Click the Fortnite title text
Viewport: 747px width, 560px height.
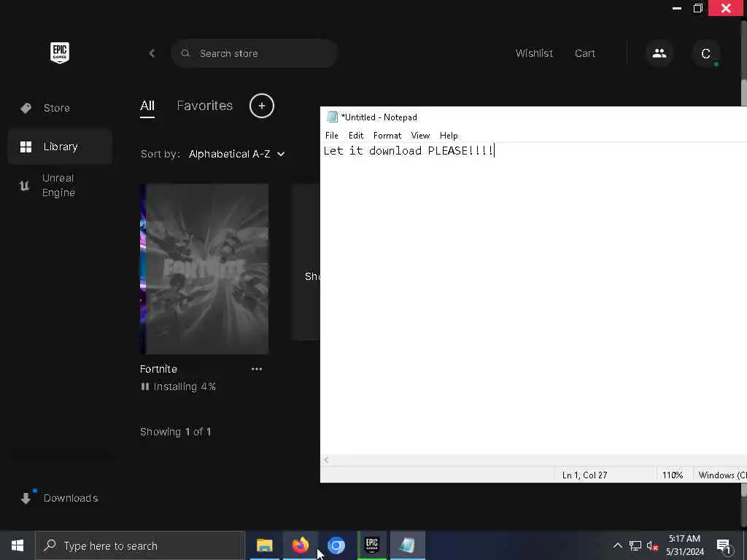[x=158, y=369]
